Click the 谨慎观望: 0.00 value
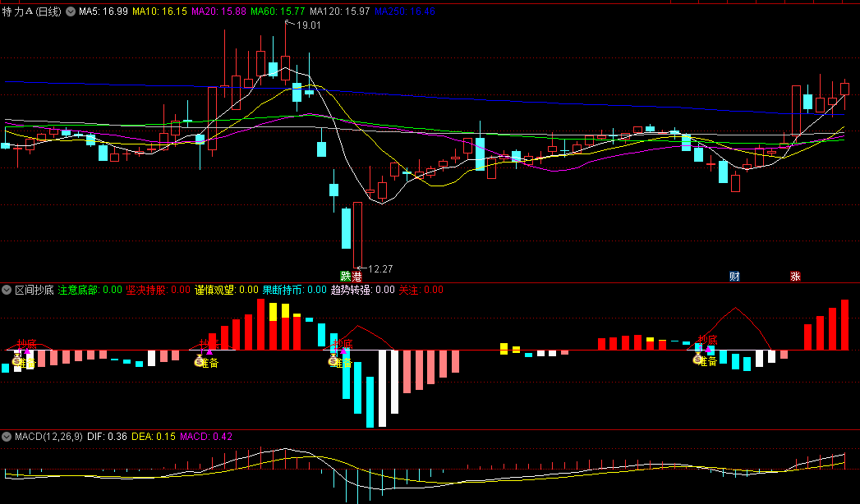This screenshot has width=860, height=504. (x=227, y=290)
